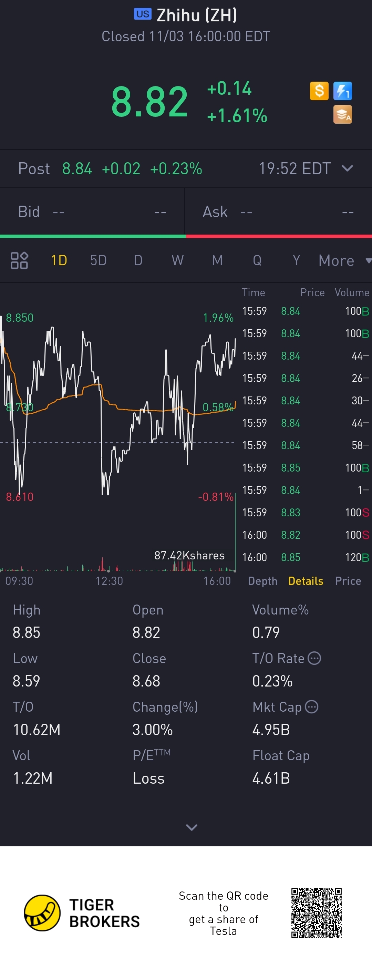Tap the P/E TTM Loss value

pos(148,778)
